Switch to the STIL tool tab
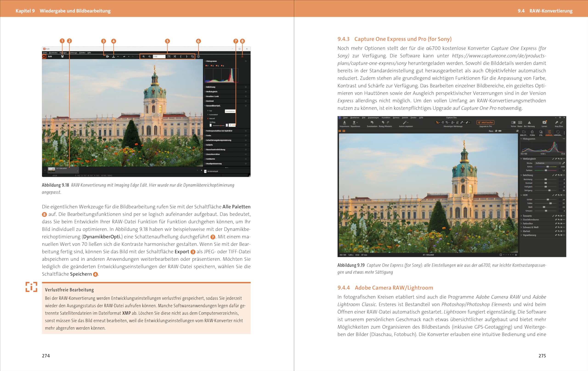The image size is (588, 371). tap(541, 133)
